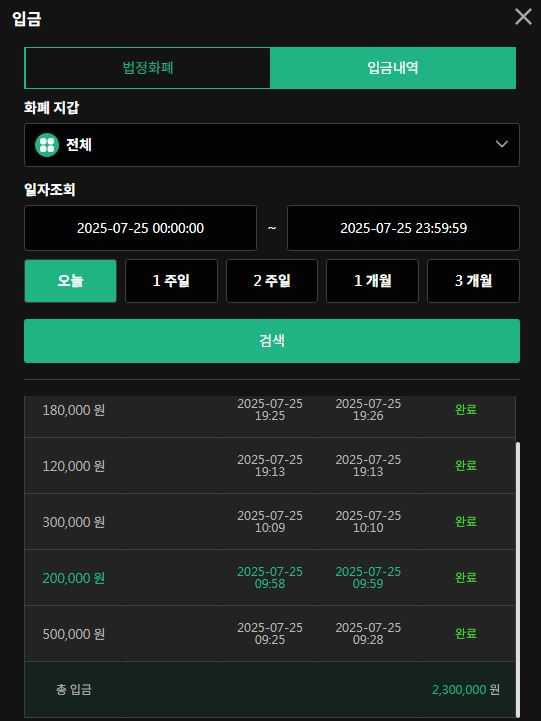The image size is (541, 721).
Task: Open the 전체 currency wallet selector
Action: click(272, 145)
